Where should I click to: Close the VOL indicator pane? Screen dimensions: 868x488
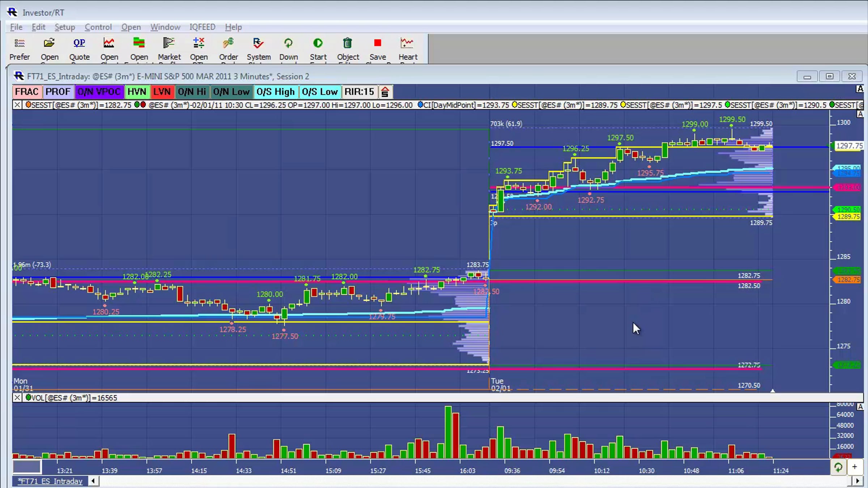pos(17,398)
